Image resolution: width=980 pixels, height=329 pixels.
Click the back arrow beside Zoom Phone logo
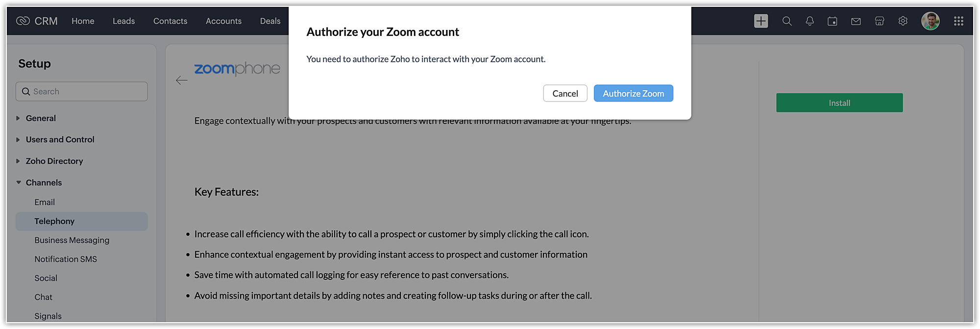coord(182,80)
